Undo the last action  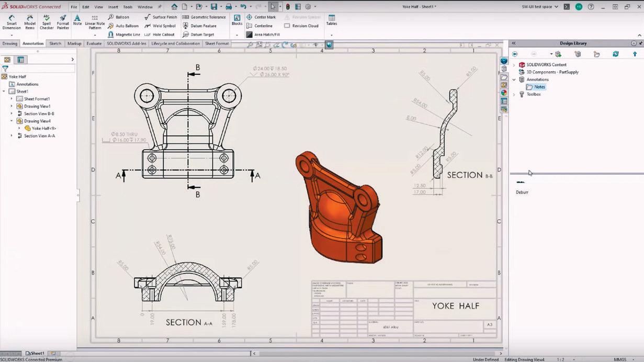(x=243, y=7)
